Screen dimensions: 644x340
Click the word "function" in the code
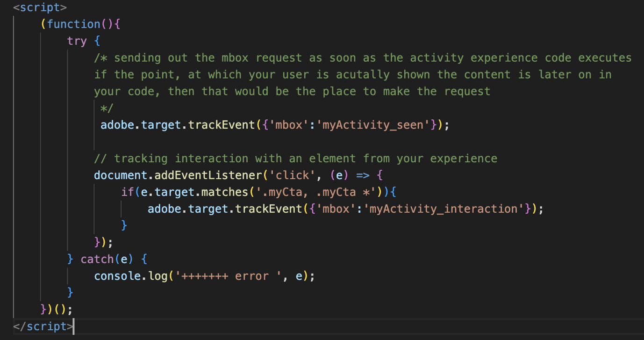74,24
